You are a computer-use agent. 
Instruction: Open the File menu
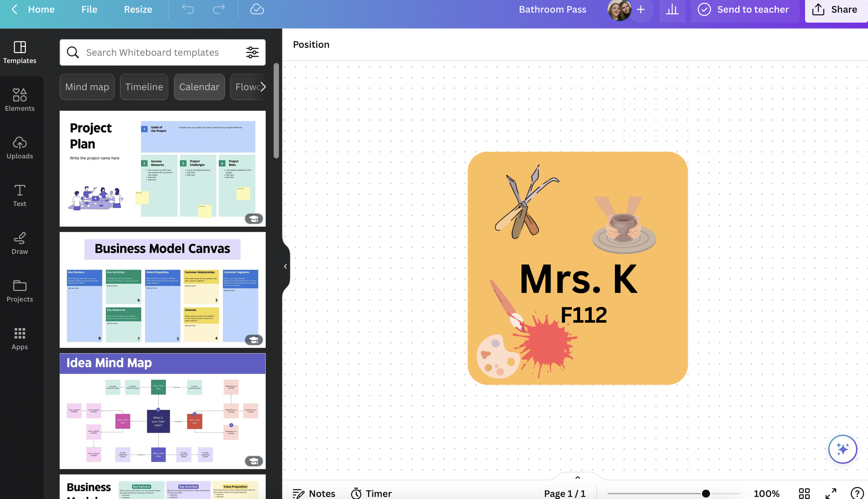coord(89,9)
